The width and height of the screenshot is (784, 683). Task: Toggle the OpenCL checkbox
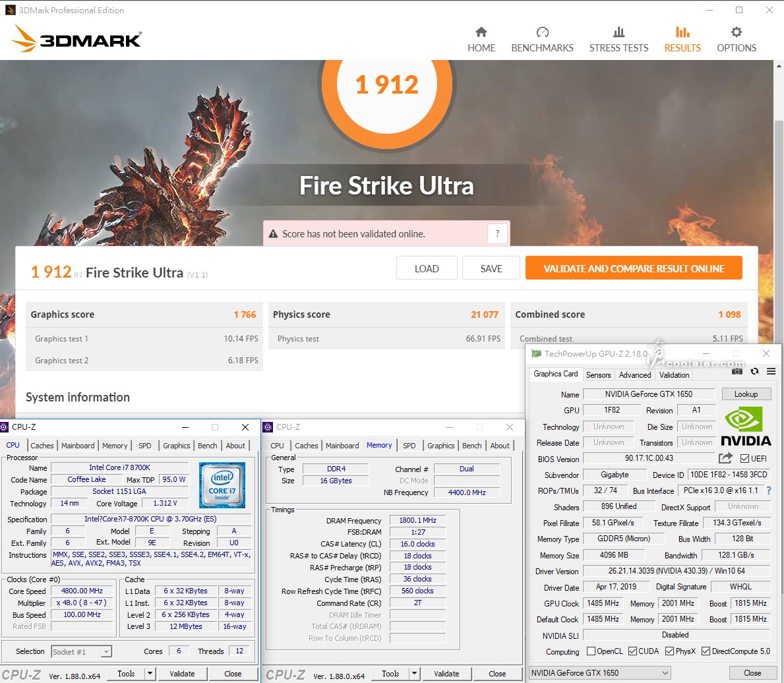591,651
